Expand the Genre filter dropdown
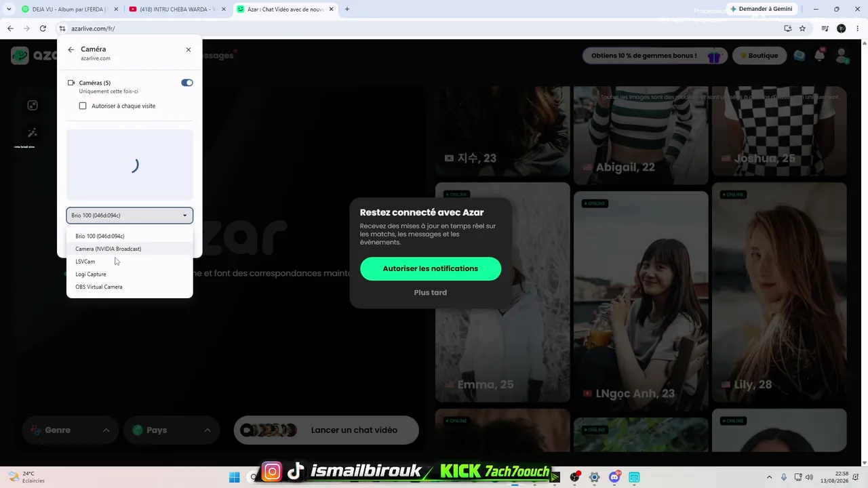The height and width of the screenshot is (488, 868). (70, 430)
